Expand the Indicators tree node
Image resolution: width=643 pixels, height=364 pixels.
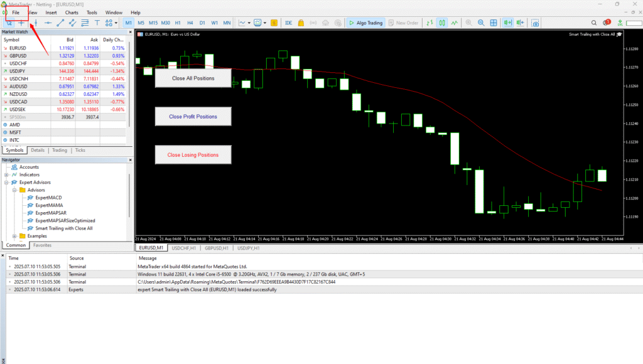[6, 175]
